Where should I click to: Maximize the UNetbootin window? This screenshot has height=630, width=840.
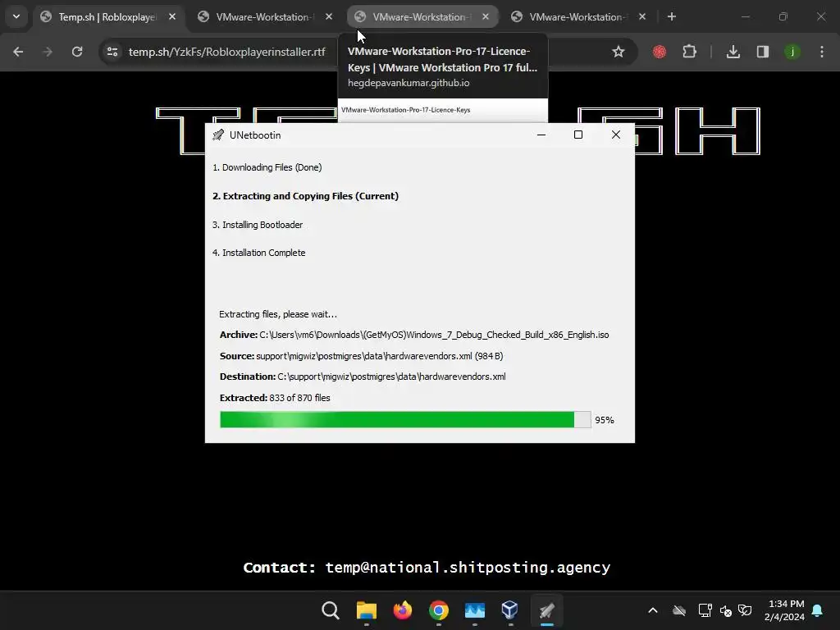point(578,135)
